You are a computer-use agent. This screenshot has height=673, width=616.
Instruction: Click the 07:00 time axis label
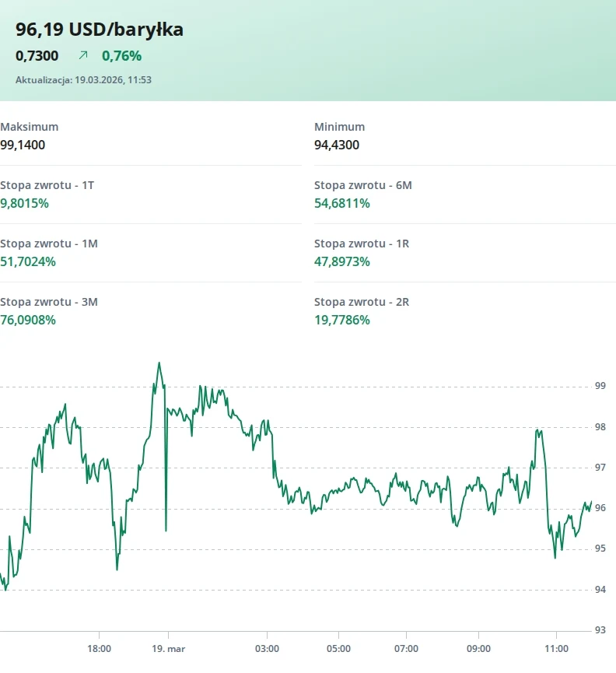(x=407, y=648)
